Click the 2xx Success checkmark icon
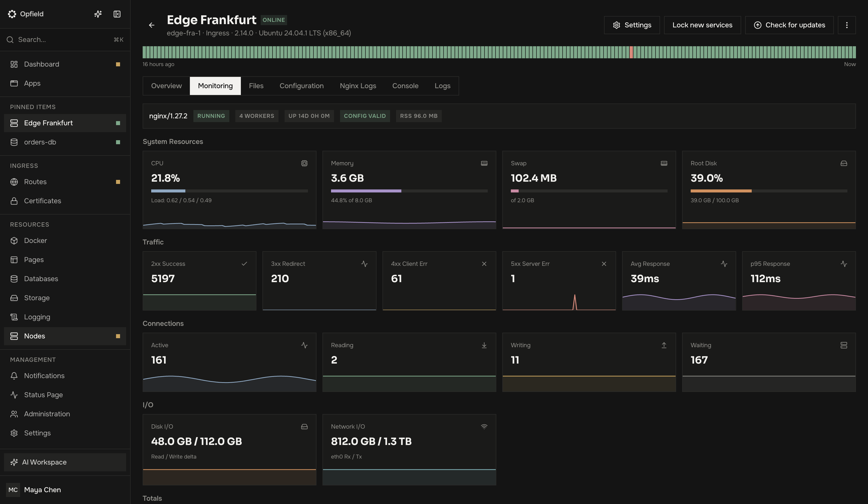 (x=244, y=264)
